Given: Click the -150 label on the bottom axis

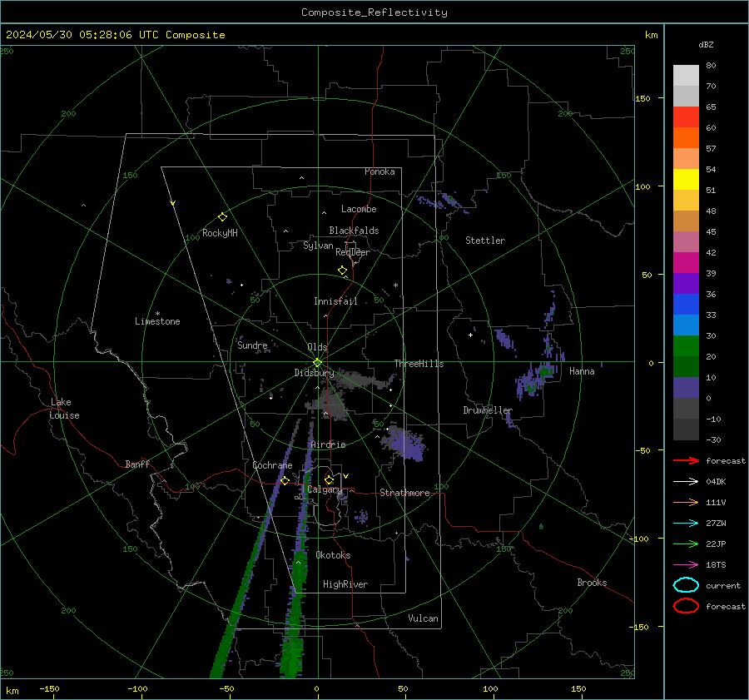Looking at the screenshot, I should pos(49,689).
